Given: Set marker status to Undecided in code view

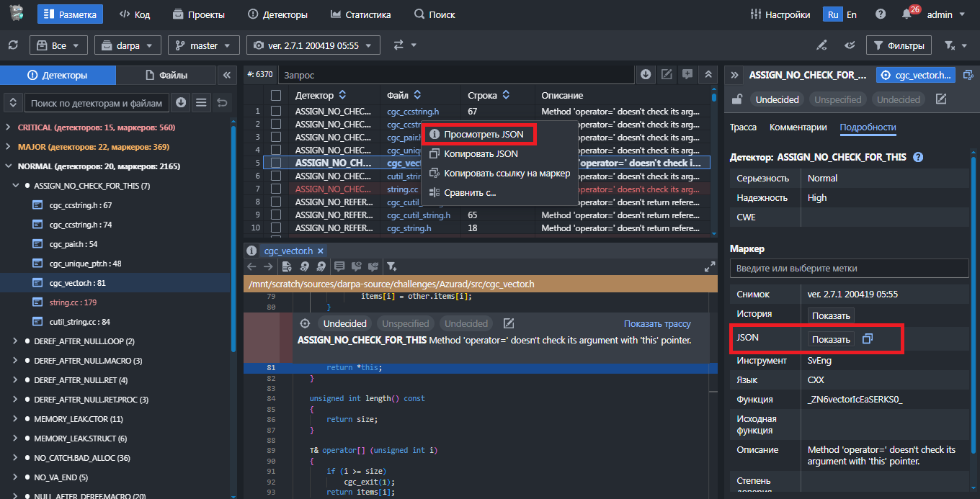Looking at the screenshot, I should pos(344,324).
